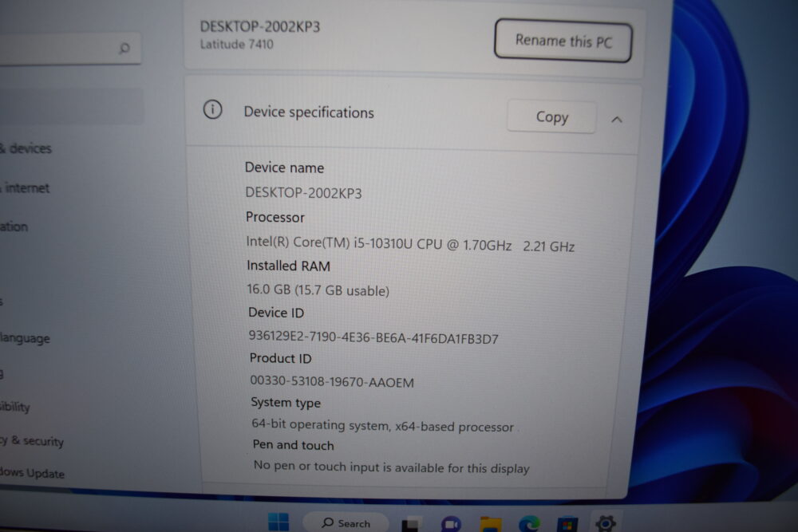Image resolution: width=798 pixels, height=532 pixels.
Task: Select the product ID 00330-53108-19670-AAOEM
Action: point(332,382)
